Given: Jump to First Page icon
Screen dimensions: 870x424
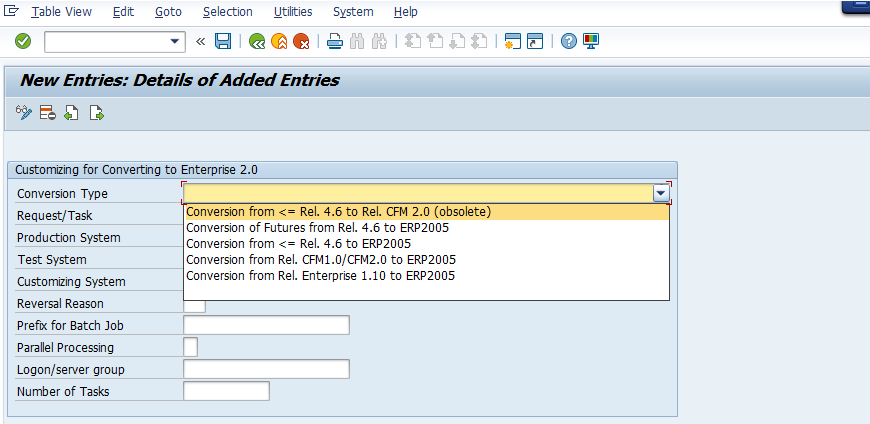Looking at the screenshot, I should pos(413,41).
